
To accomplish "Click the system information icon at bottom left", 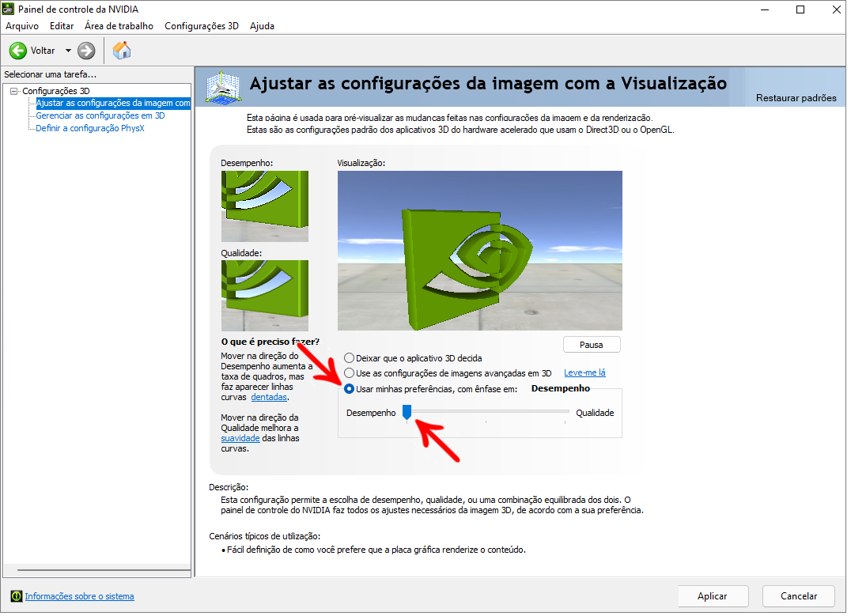I will pyautogui.click(x=17, y=596).
